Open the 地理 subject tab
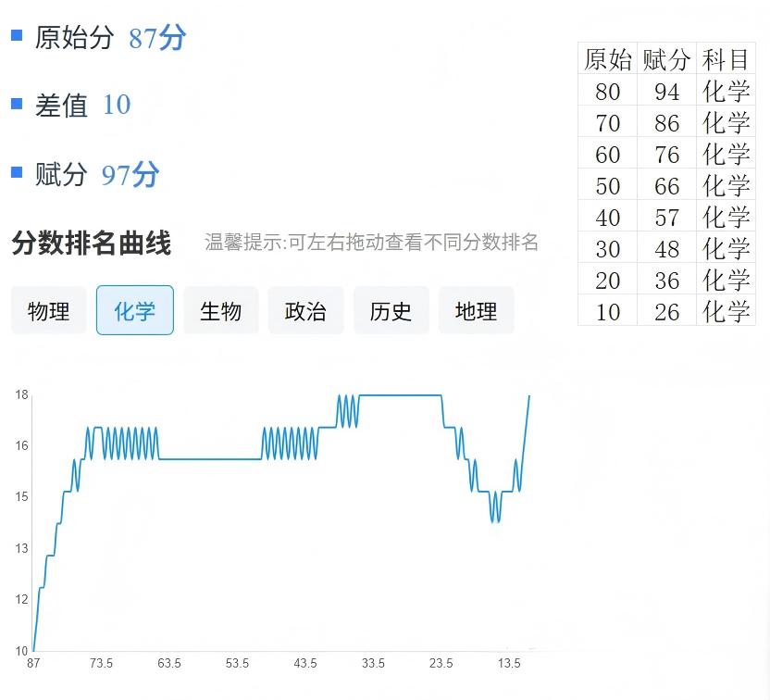Viewport: 770px width, 700px height. [476, 311]
